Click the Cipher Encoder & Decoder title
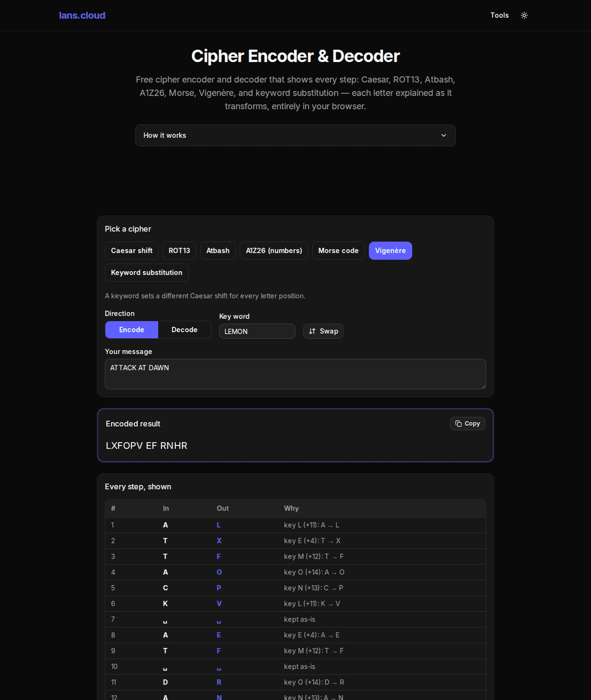Screen dimensions: 591x700 [x=295, y=56]
